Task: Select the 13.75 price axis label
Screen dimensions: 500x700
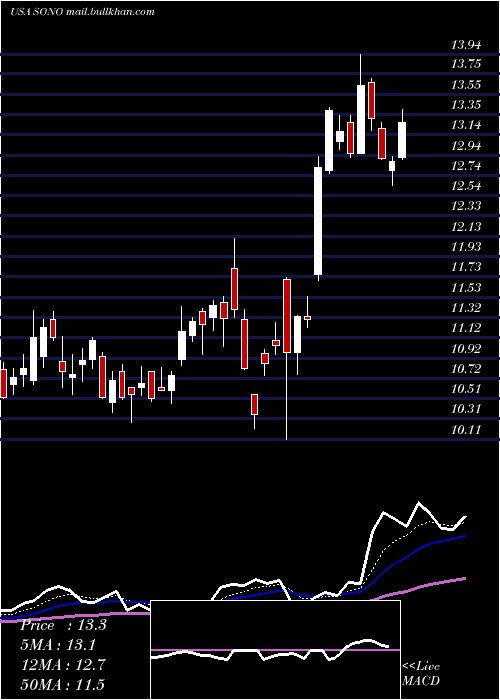Action: (466, 64)
